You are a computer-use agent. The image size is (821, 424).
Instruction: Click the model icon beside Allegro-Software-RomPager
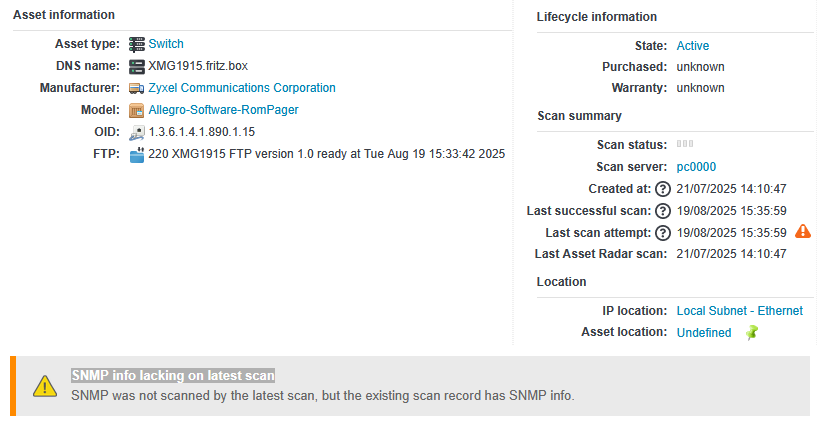click(137, 110)
